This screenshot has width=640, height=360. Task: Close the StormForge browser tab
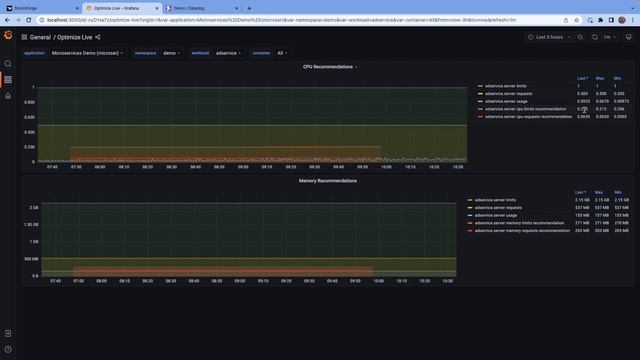click(77, 8)
